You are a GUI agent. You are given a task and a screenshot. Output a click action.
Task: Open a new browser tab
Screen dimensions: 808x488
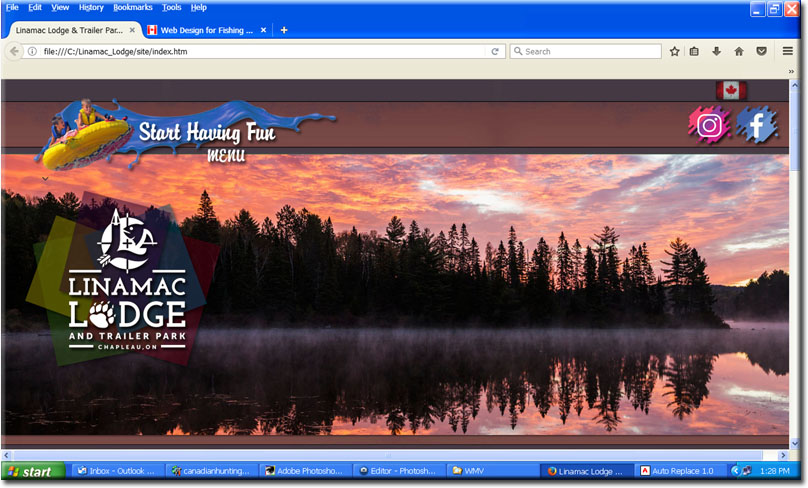pyautogui.click(x=283, y=30)
